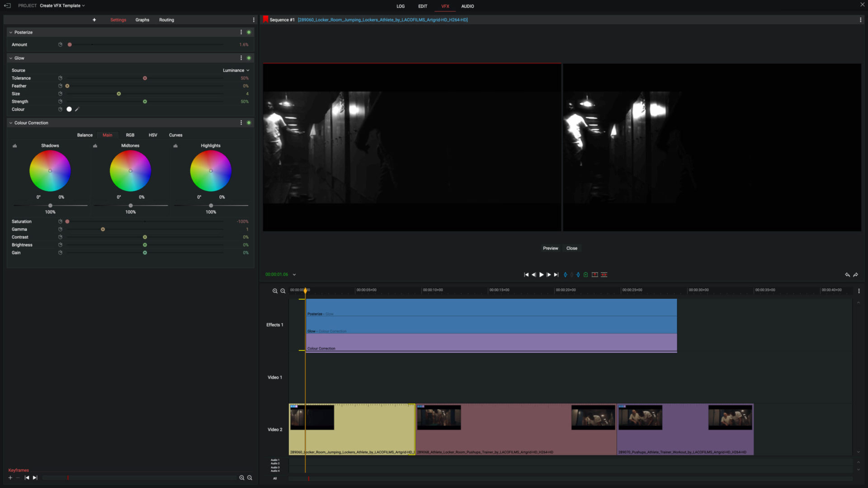
Task: Click the VFX tab in the top menu
Action: [x=445, y=6]
